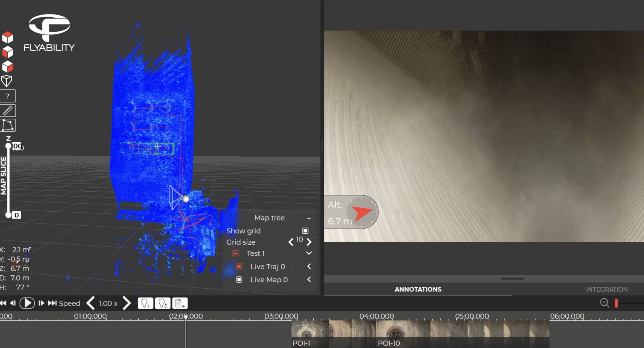Click the ruler measurement tool
Viewport: 644px width, 348px height.
(x=8, y=111)
